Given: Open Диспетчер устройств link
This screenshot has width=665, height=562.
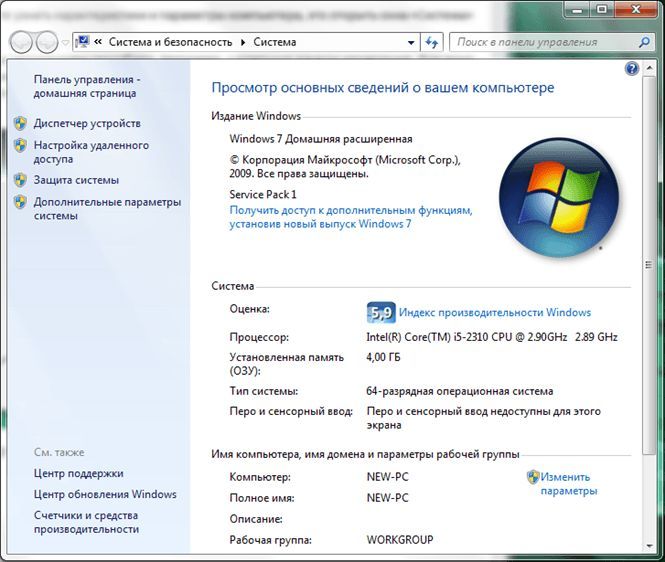Looking at the screenshot, I should tap(87, 123).
